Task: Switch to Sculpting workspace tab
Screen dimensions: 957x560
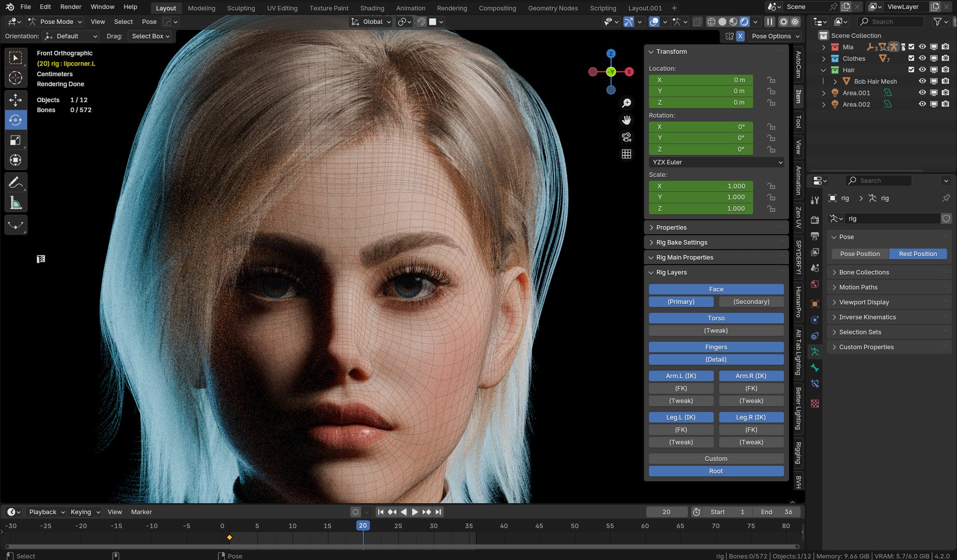Action: [241, 8]
